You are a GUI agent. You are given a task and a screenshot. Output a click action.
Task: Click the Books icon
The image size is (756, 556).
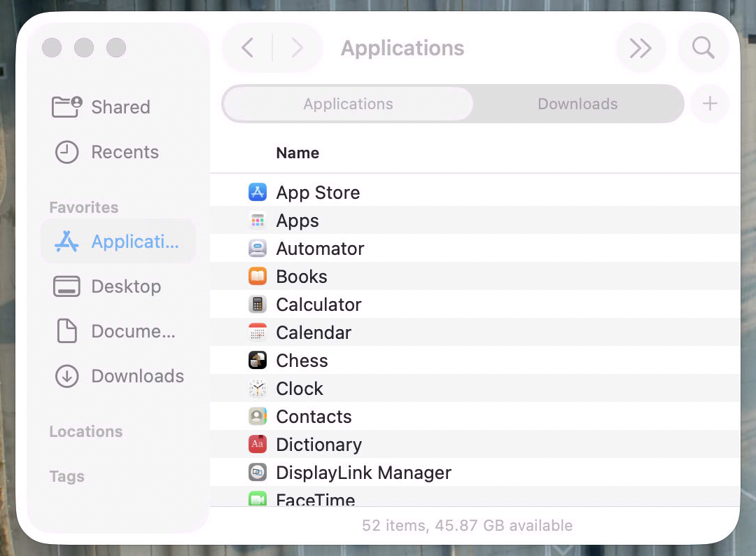point(258,277)
